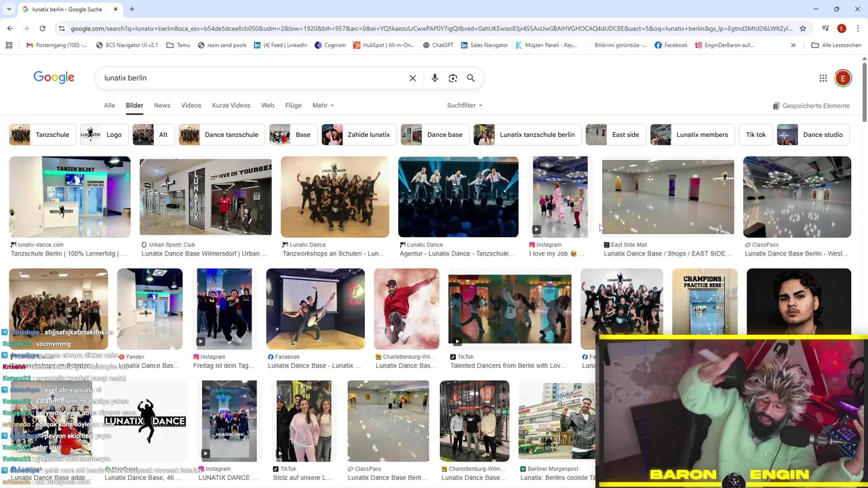Open BCS Navigator UI v2.1 bookmark

click(127, 45)
